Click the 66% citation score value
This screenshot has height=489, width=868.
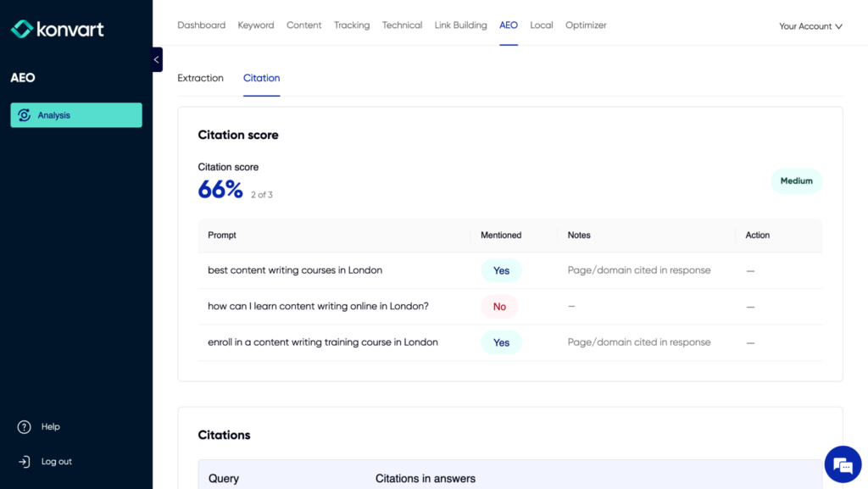[220, 190]
